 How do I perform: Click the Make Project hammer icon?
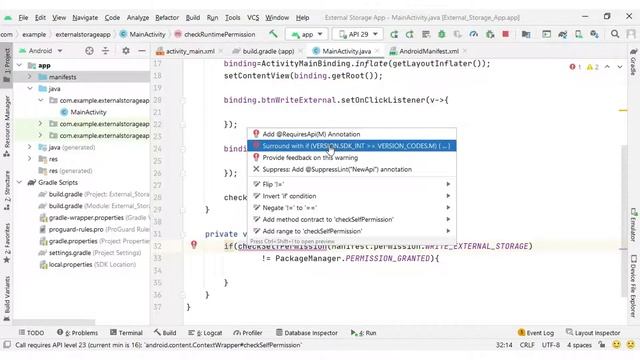273,34
